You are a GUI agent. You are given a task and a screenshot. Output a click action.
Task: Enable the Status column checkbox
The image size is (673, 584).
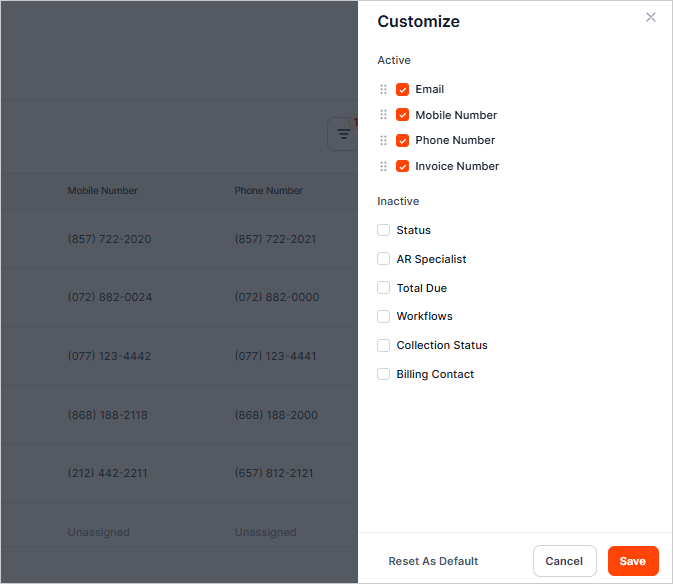[x=384, y=230]
